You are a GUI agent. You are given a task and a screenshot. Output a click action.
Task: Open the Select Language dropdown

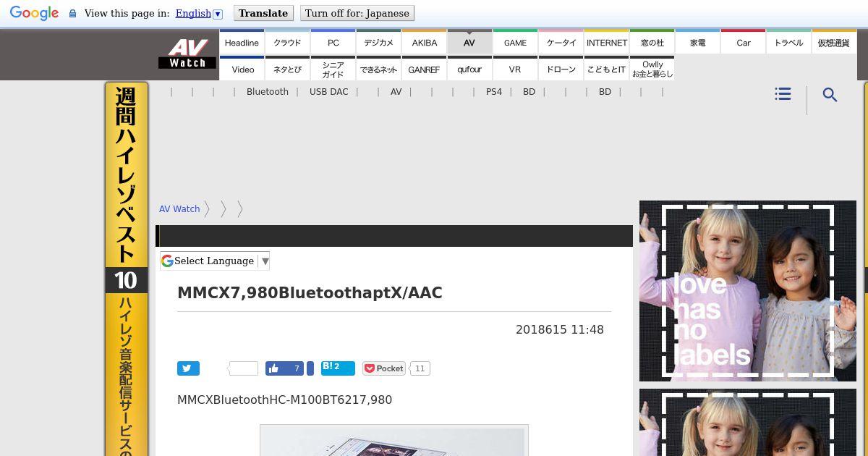click(x=215, y=261)
